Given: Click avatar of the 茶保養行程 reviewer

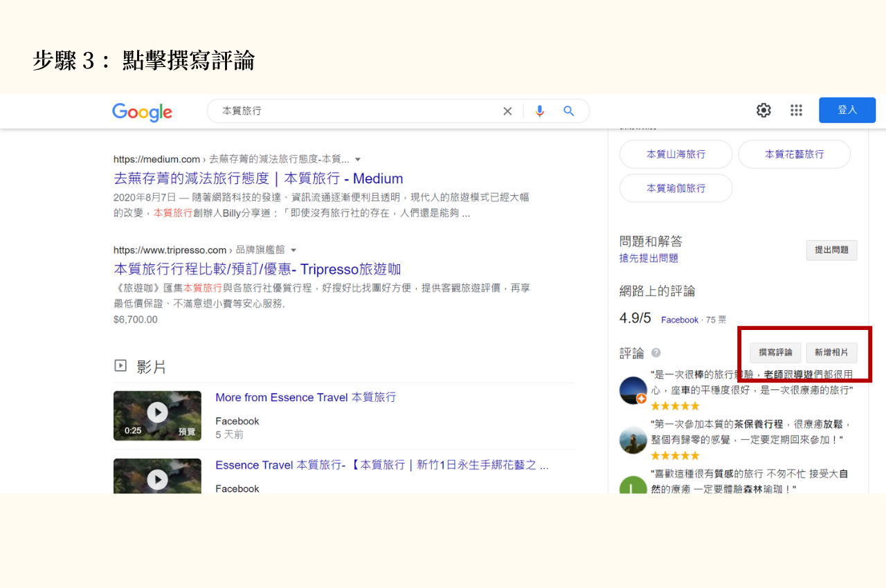Looking at the screenshot, I should pyautogui.click(x=633, y=440).
